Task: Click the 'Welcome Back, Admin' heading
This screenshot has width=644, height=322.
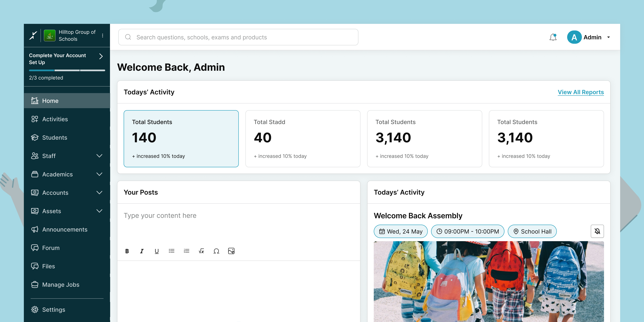Action: point(171,67)
